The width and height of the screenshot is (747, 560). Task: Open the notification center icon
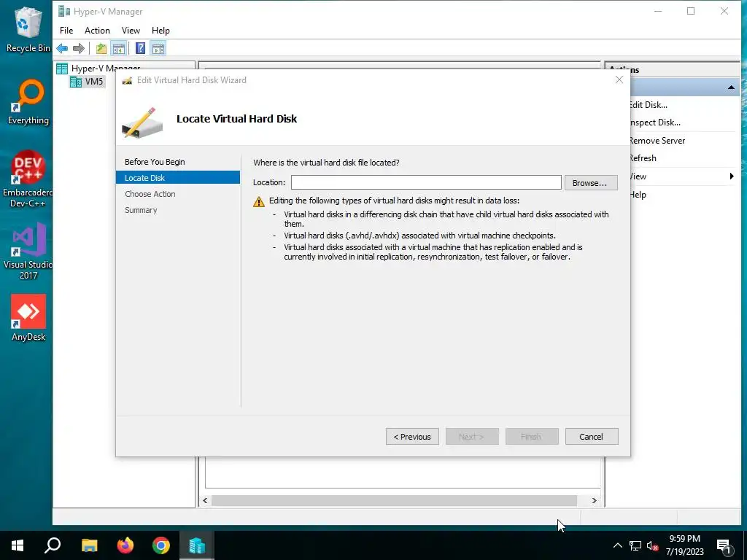pos(724,545)
